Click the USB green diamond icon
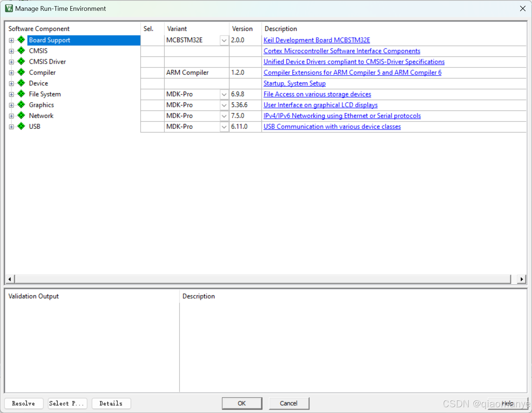Viewport: 532px width, 413px height. tap(21, 126)
